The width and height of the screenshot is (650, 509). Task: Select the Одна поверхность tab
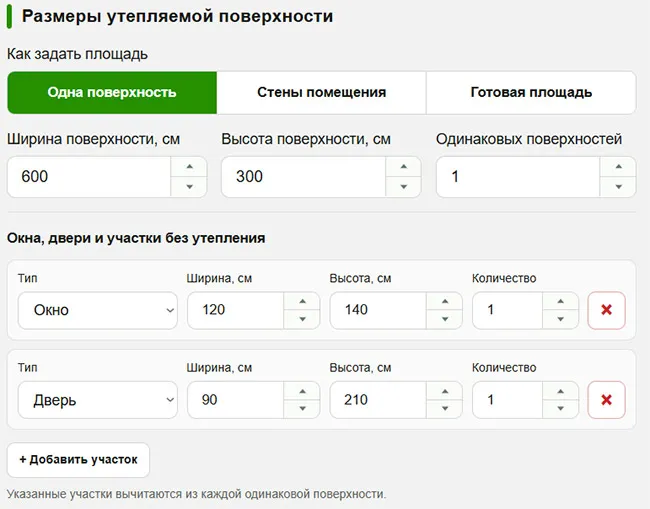(112, 92)
